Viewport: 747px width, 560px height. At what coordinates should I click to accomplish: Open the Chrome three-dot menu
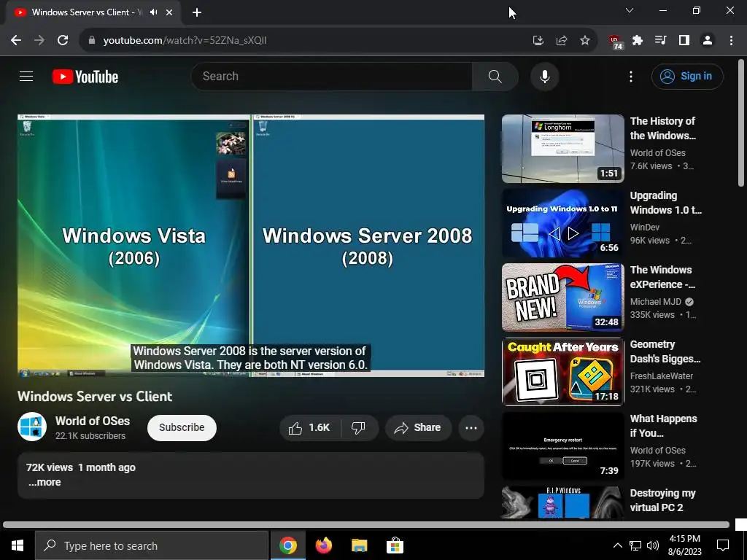[x=731, y=41]
